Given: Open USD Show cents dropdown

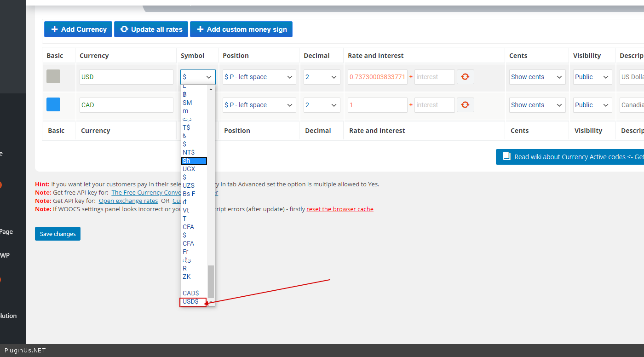Looking at the screenshot, I should tap(537, 77).
